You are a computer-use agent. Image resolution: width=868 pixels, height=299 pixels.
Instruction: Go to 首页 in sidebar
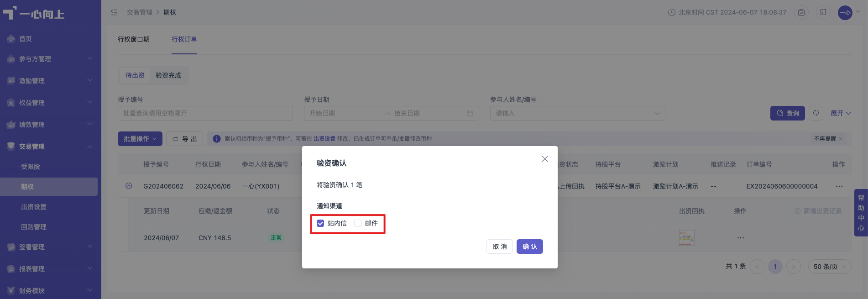50,39
